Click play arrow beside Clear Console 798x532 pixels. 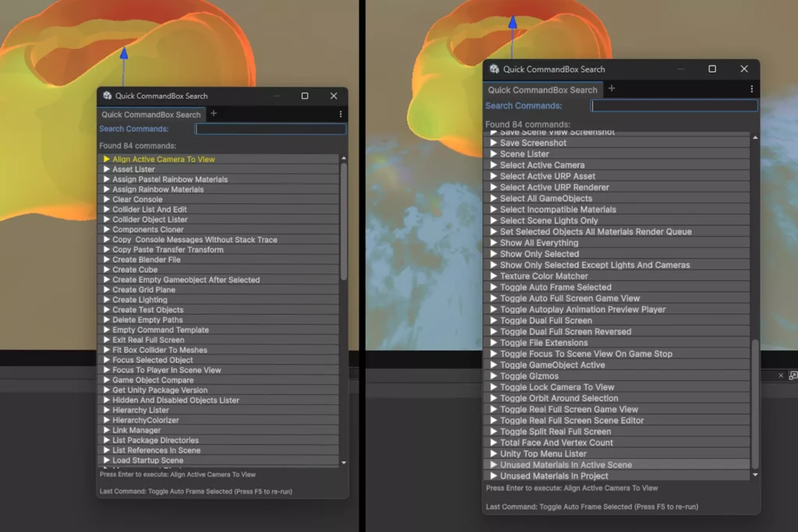106,199
